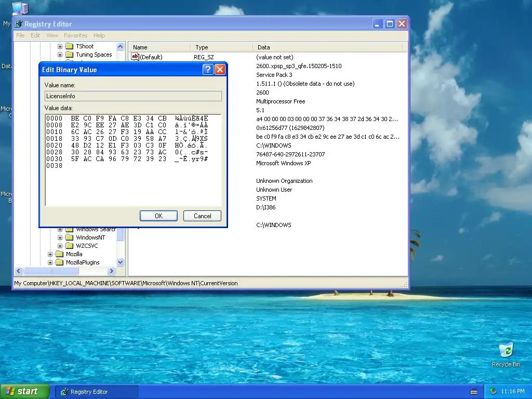Open the Help menu in Registry Editor
The image size is (532, 399).
(99, 35)
